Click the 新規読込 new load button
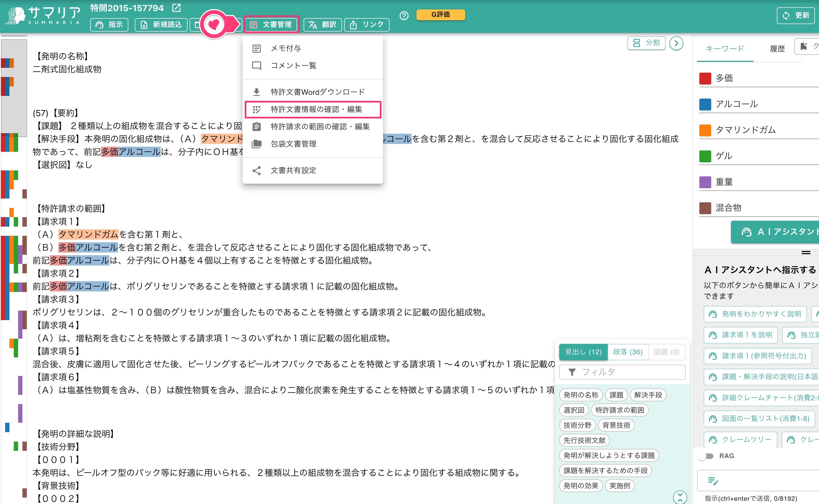Screen dimensions: 819x504 161,24
